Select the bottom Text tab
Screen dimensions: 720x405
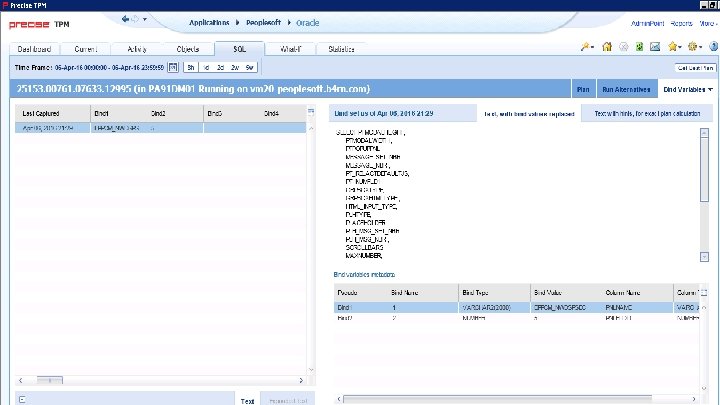pos(247,401)
